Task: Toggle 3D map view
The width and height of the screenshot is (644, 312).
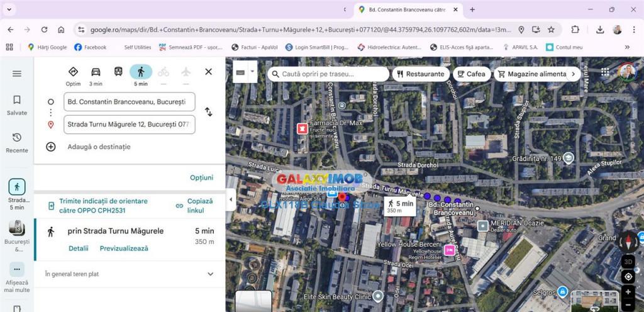Action: 628,261
